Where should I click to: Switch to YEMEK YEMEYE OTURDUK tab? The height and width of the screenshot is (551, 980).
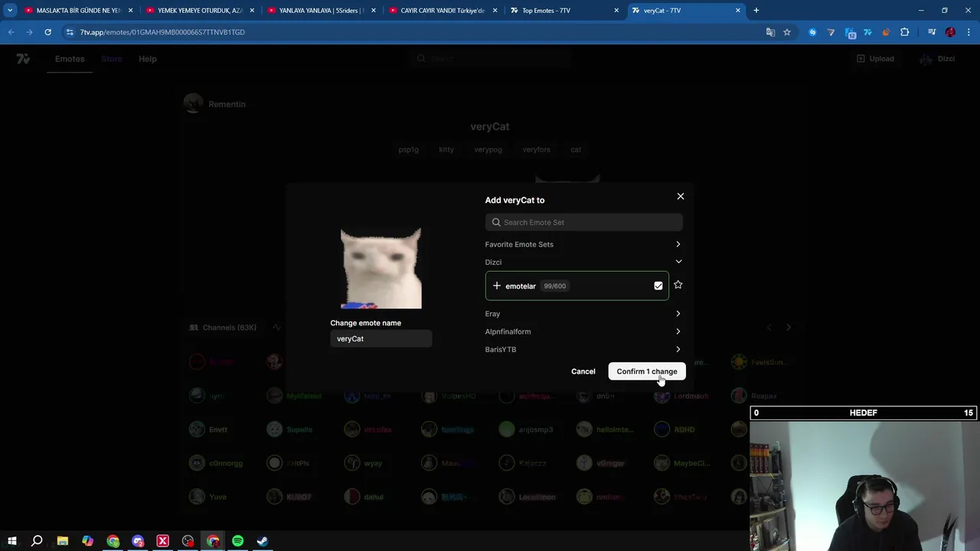click(x=199, y=11)
